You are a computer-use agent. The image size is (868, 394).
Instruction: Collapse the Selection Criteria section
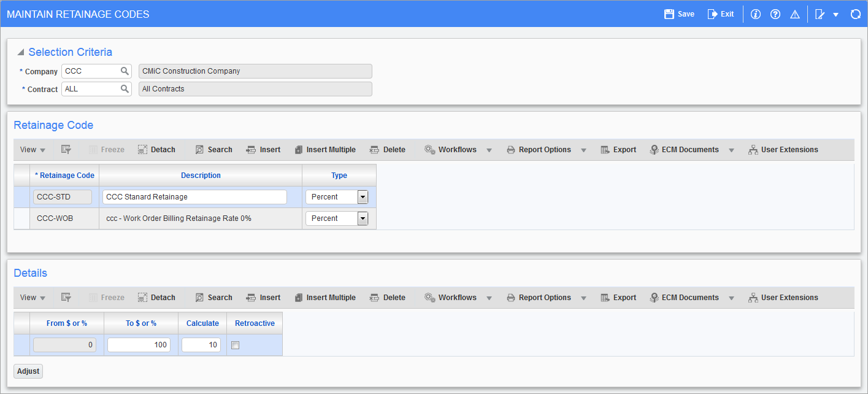21,52
